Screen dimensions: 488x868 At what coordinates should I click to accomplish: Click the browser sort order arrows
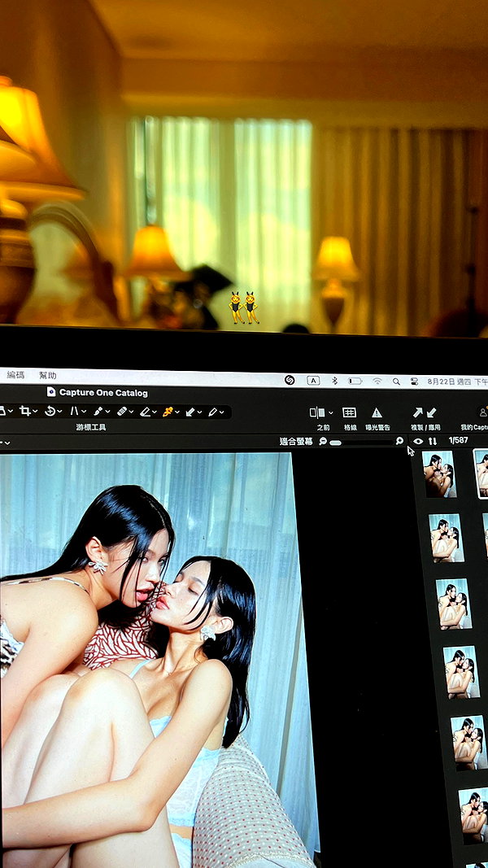click(433, 441)
